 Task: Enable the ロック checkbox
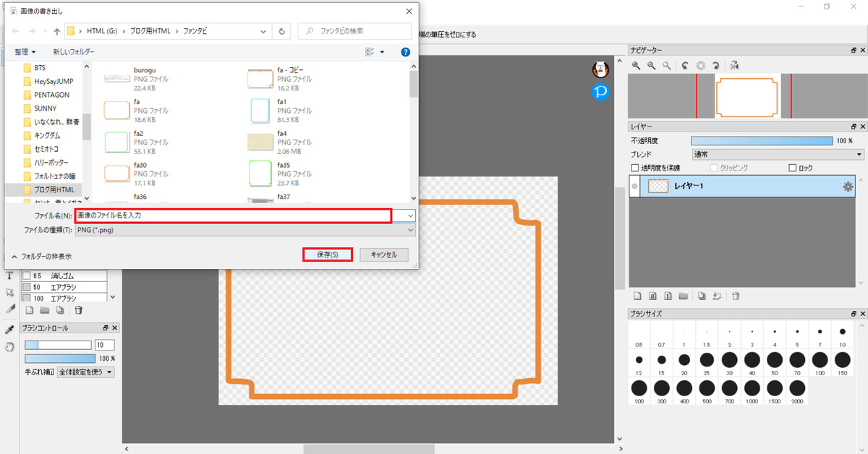(x=793, y=168)
